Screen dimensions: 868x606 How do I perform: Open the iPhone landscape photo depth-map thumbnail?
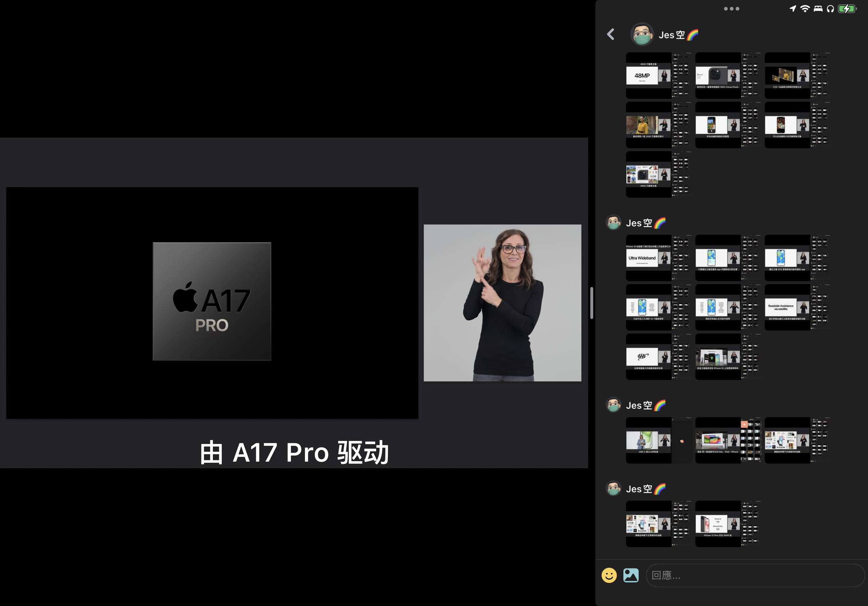(x=728, y=125)
